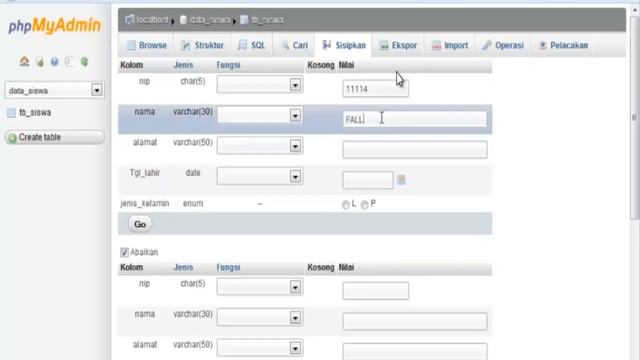The image size is (640, 360).
Task: Click the localhost server icon in breadcrumb
Action: tap(129, 20)
